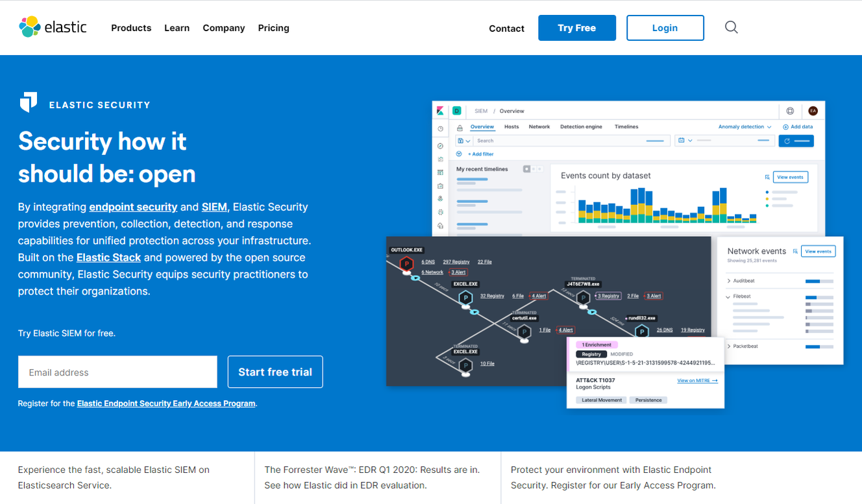
Task: Open the green D space avatar
Action: [x=456, y=111]
